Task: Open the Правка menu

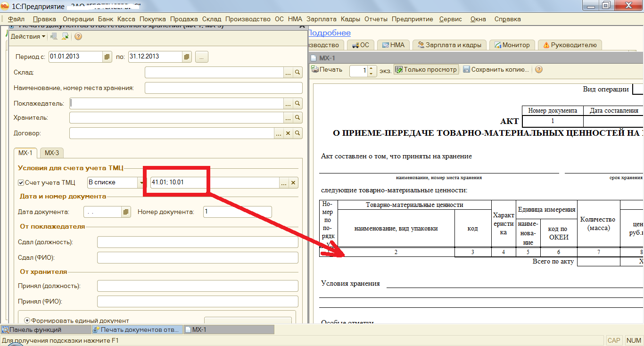Action: click(x=45, y=19)
